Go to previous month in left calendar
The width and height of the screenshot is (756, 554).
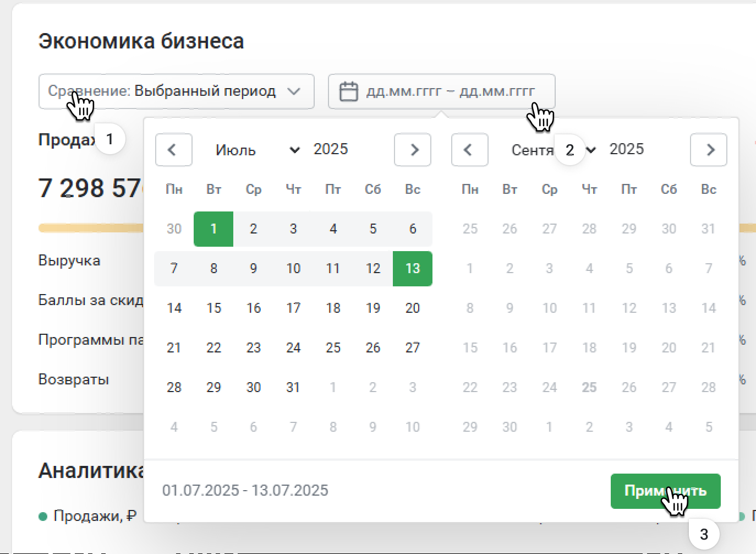(x=173, y=150)
